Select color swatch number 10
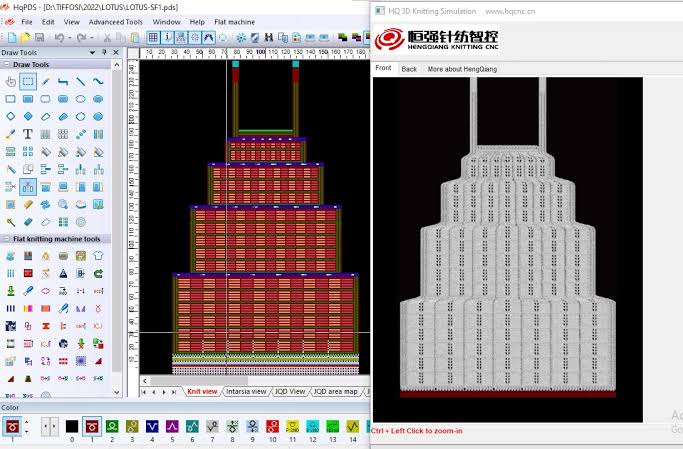 tap(272, 427)
